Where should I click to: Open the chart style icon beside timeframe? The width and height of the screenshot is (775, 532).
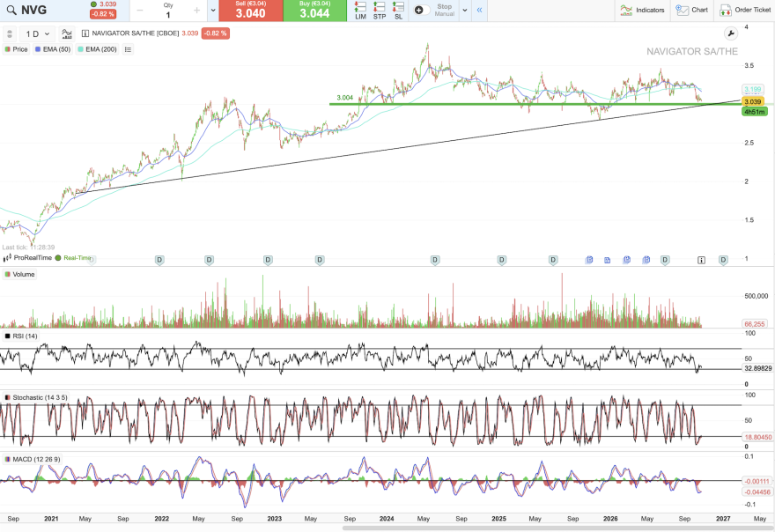pos(66,33)
